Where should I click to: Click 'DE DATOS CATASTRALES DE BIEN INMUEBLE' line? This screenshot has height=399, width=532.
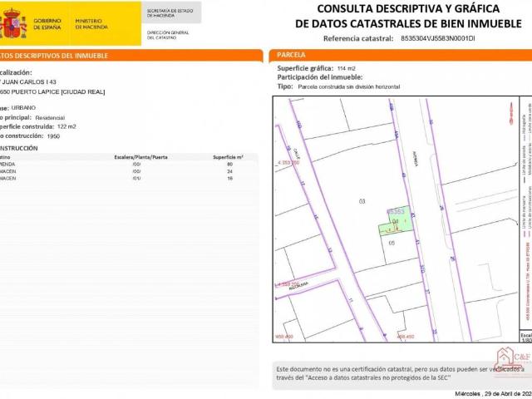[x=408, y=24]
